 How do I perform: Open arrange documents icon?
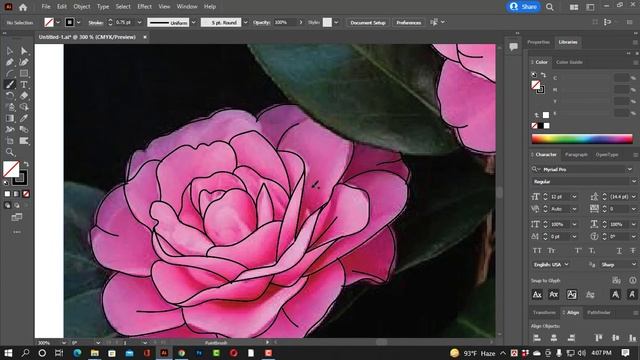coord(574,7)
